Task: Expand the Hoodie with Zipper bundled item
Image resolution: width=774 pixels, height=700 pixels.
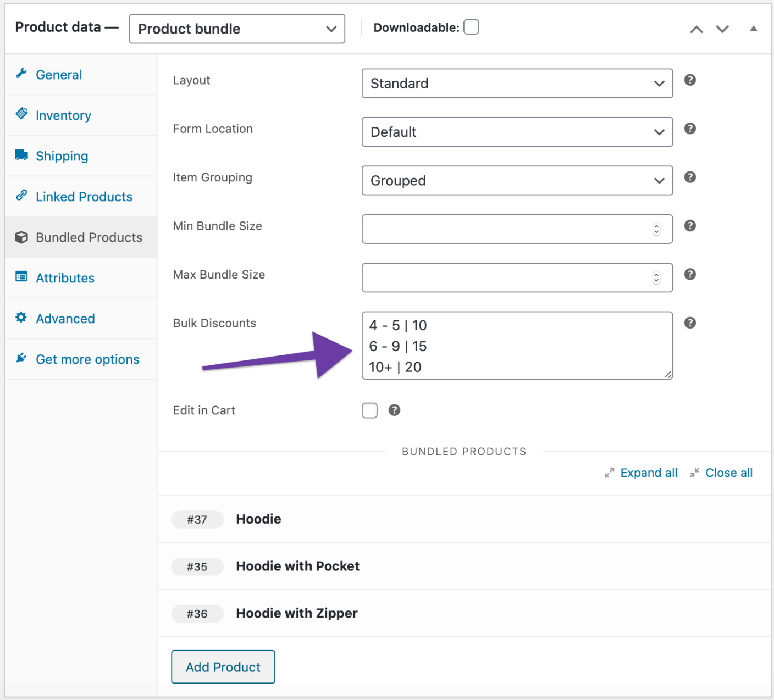Action: [x=465, y=614]
